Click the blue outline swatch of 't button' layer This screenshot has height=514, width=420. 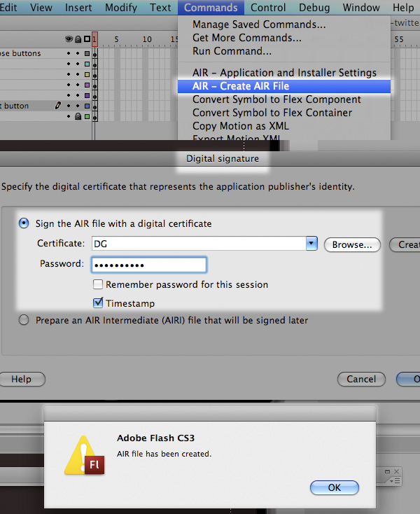[x=87, y=106]
